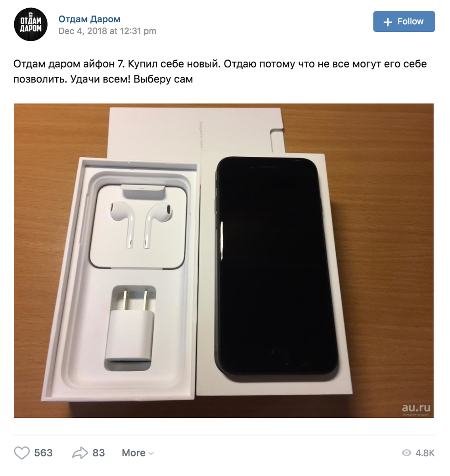This screenshot has height=476, width=450.
Task: Click the au.ru watermark on the photo
Action: tap(416, 409)
